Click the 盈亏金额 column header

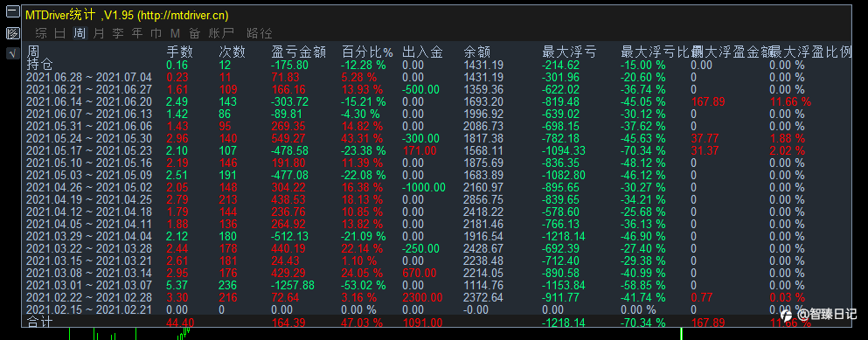pos(298,52)
